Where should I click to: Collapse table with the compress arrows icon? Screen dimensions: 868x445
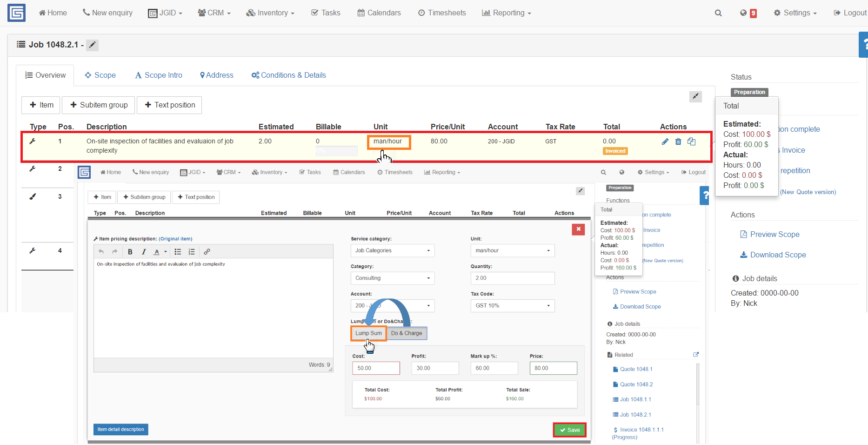coord(695,96)
